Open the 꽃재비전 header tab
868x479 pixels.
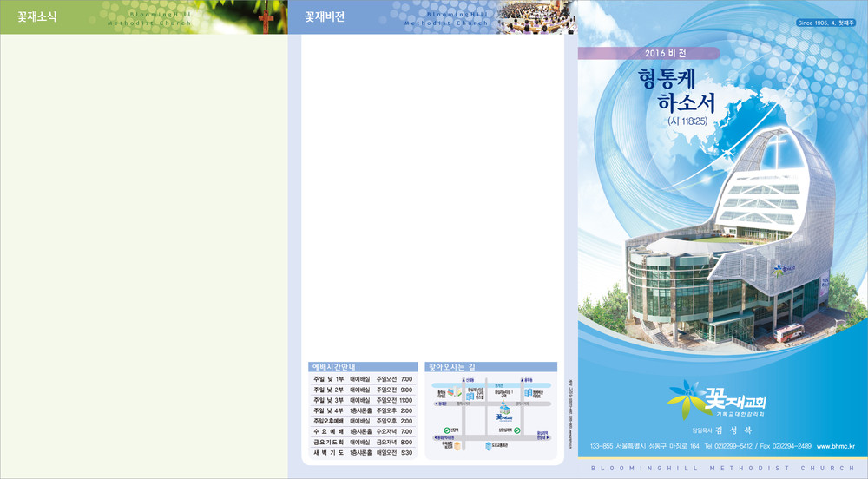tap(325, 17)
